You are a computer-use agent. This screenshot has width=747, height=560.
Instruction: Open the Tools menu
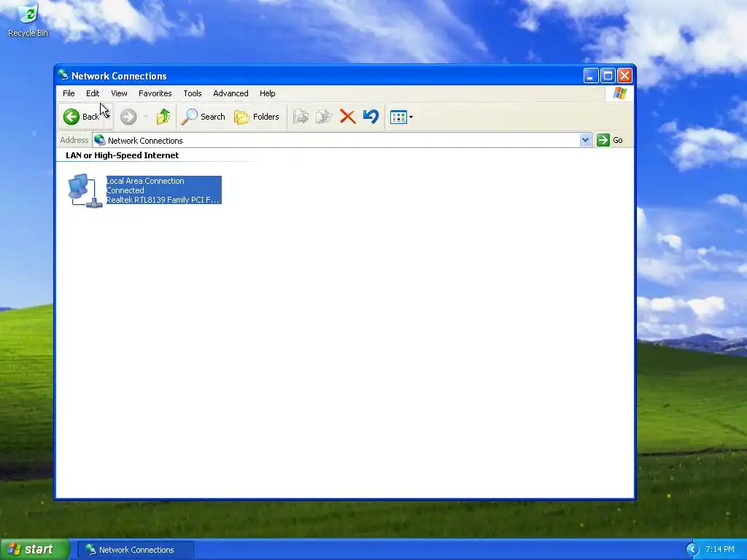click(193, 93)
